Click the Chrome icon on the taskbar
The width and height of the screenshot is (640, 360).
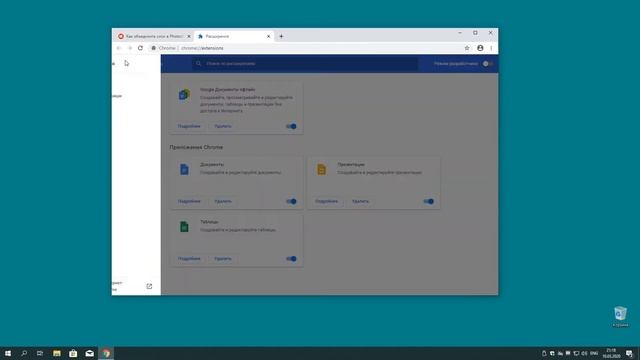pyautogui.click(x=106, y=353)
